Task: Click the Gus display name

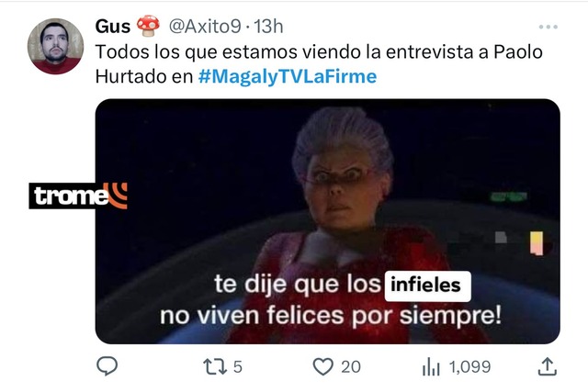Action: coord(112,27)
